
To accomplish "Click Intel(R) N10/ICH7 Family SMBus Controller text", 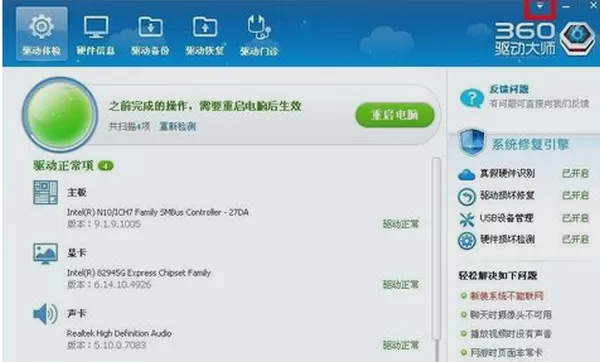I will [x=158, y=212].
